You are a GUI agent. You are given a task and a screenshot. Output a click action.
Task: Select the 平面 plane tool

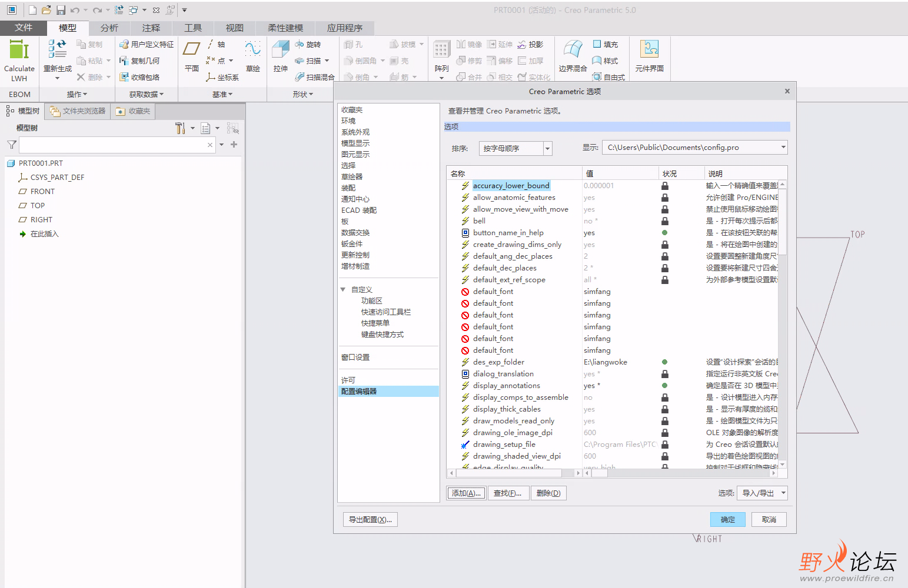click(x=192, y=57)
